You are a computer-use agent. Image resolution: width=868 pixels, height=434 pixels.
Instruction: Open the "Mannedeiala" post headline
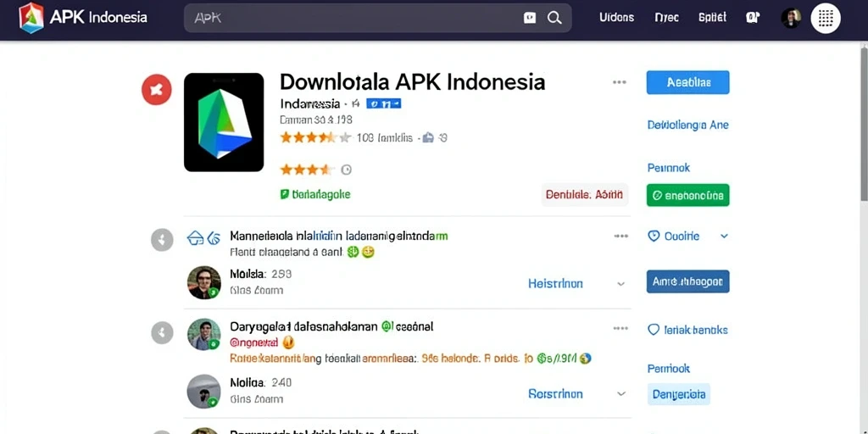tap(339, 236)
